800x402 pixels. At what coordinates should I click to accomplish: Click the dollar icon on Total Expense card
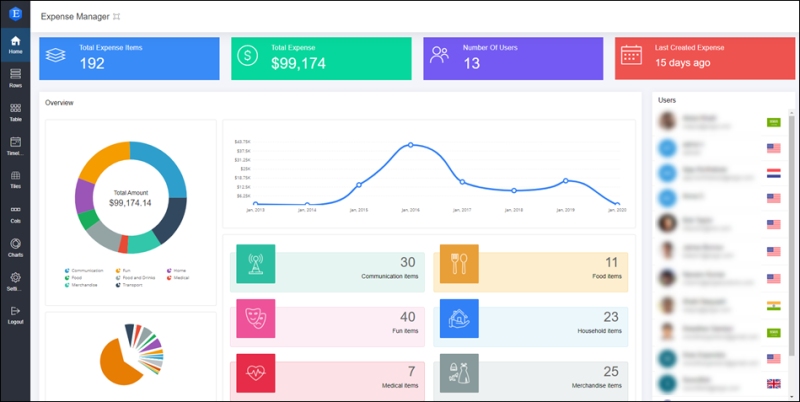click(x=247, y=55)
